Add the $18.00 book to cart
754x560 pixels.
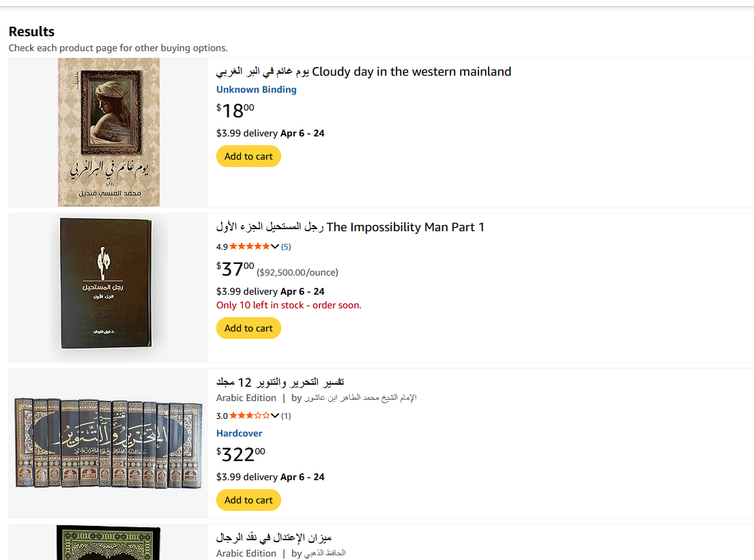(x=248, y=156)
